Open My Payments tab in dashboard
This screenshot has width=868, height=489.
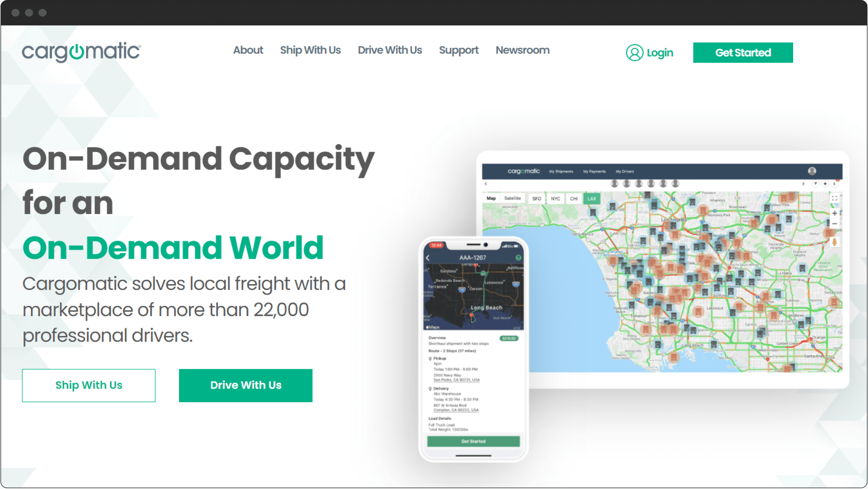coord(594,172)
